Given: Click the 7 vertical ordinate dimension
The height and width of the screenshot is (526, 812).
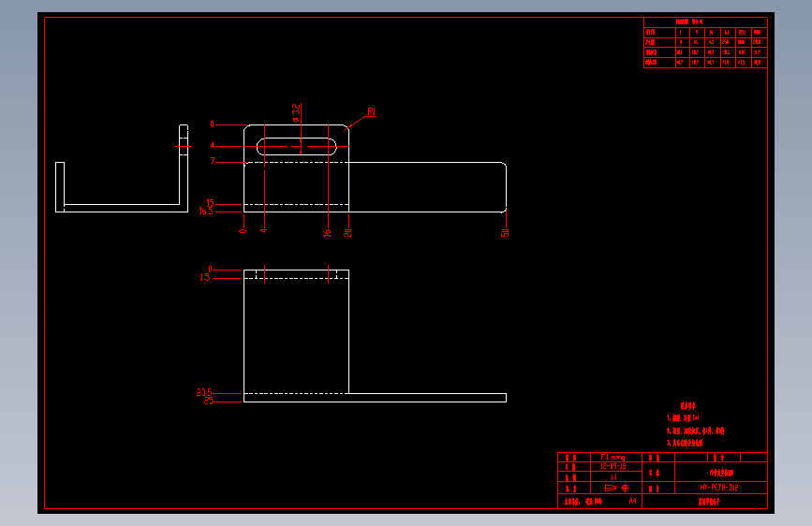Looking at the screenshot, I should click(213, 161).
